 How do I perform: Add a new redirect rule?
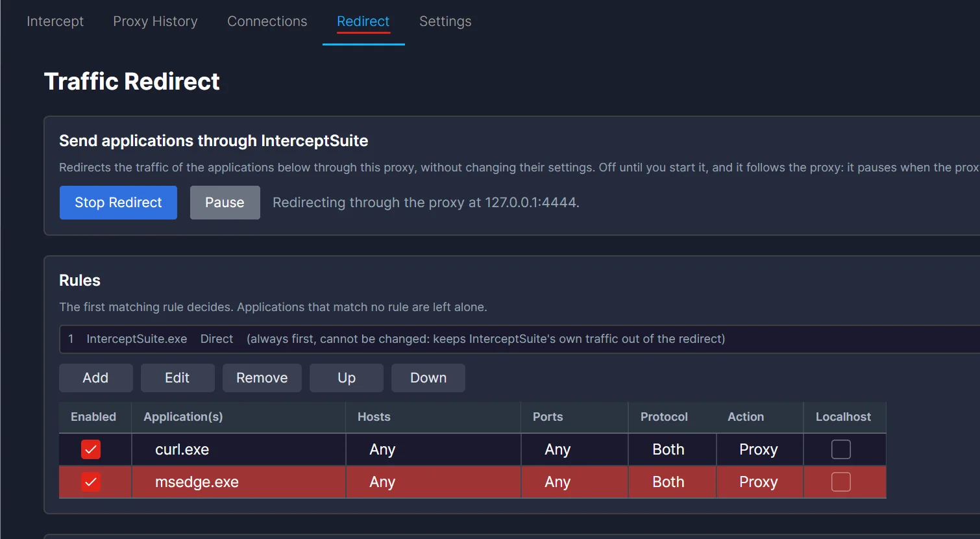coord(95,378)
